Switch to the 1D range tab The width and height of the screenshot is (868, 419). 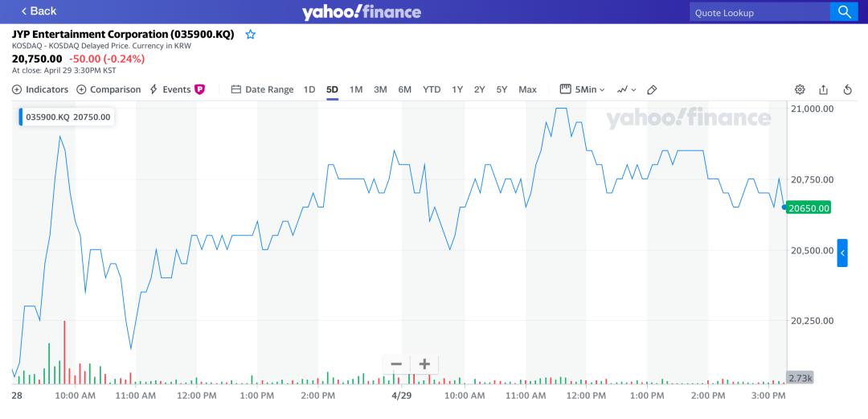coord(309,89)
